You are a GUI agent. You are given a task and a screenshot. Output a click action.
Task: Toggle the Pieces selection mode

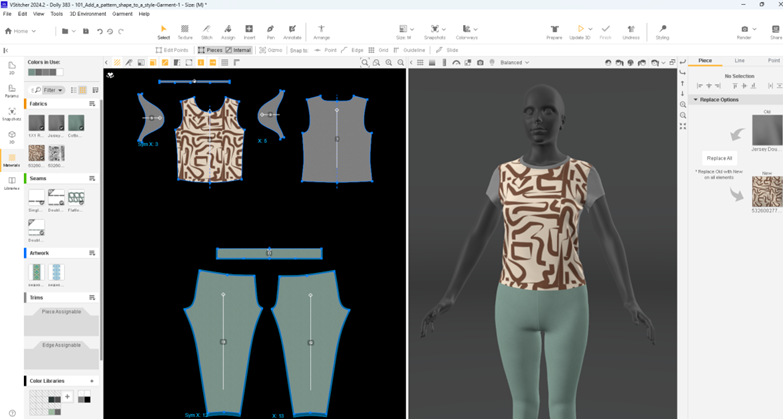pyautogui.click(x=210, y=50)
